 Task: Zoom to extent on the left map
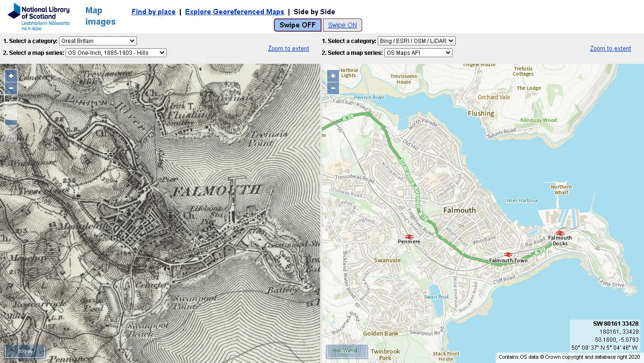(x=288, y=48)
